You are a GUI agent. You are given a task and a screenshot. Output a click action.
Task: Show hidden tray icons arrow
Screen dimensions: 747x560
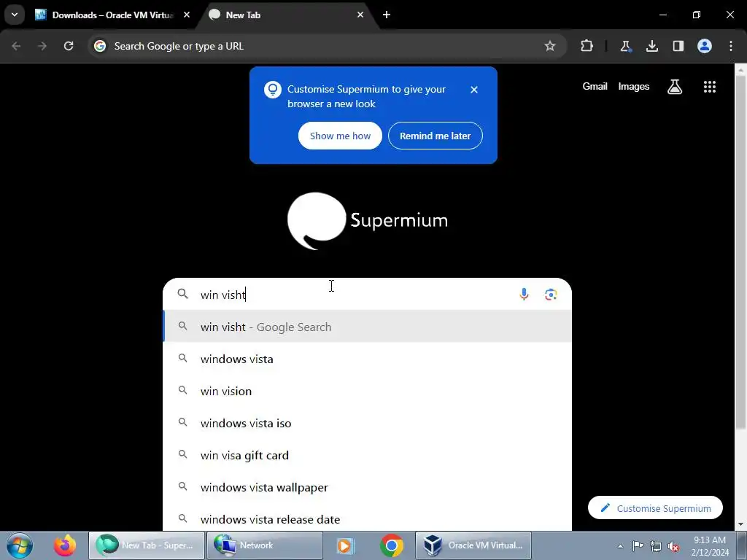click(x=620, y=546)
